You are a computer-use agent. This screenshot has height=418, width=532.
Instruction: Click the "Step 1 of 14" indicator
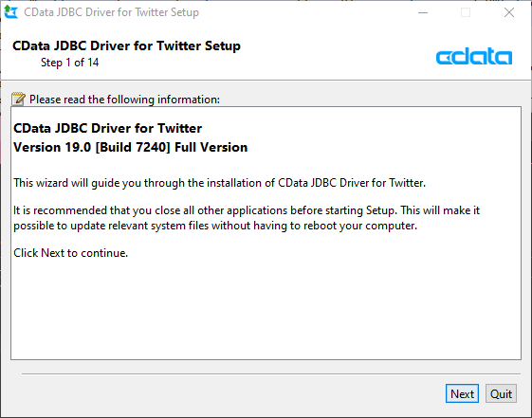pos(69,63)
